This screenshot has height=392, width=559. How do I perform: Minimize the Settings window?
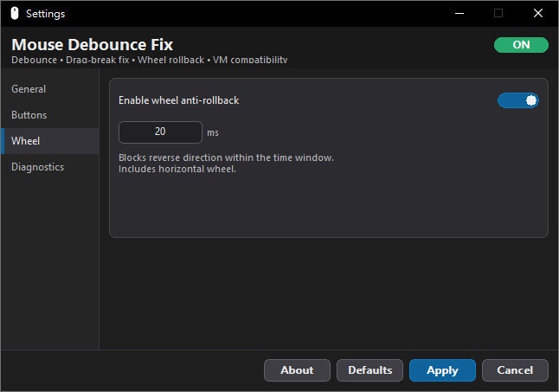[459, 14]
